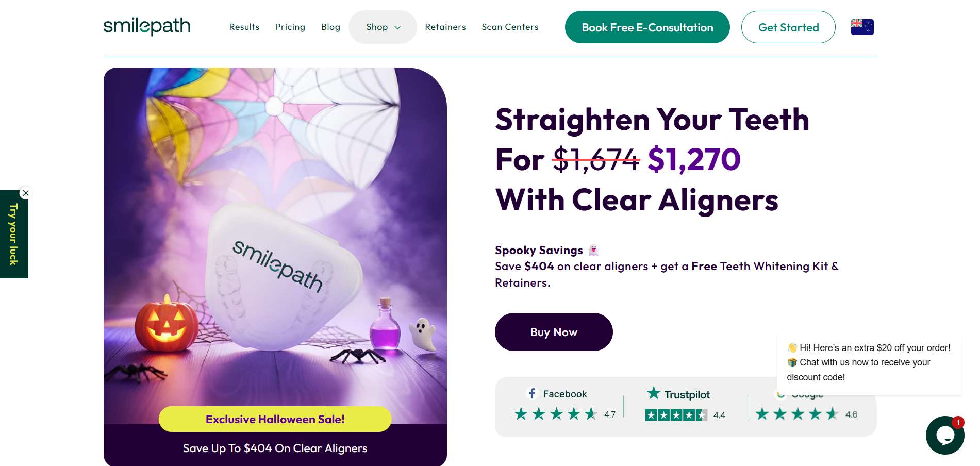Open the Try your luck side tab
This screenshot has width=980, height=466.
coord(13,235)
